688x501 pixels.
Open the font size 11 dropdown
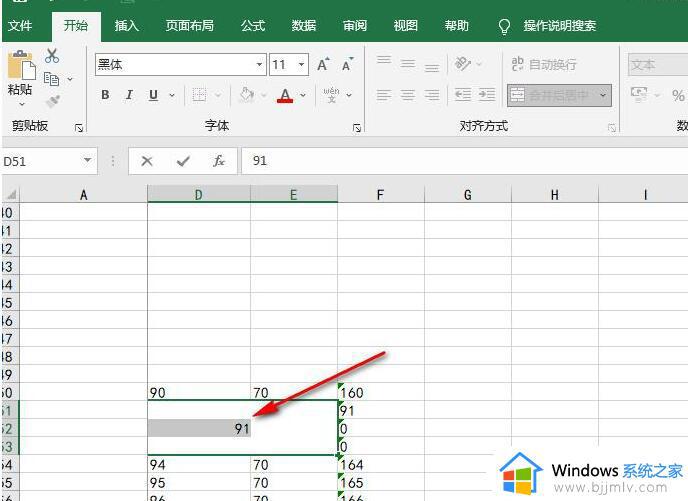pos(301,64)
